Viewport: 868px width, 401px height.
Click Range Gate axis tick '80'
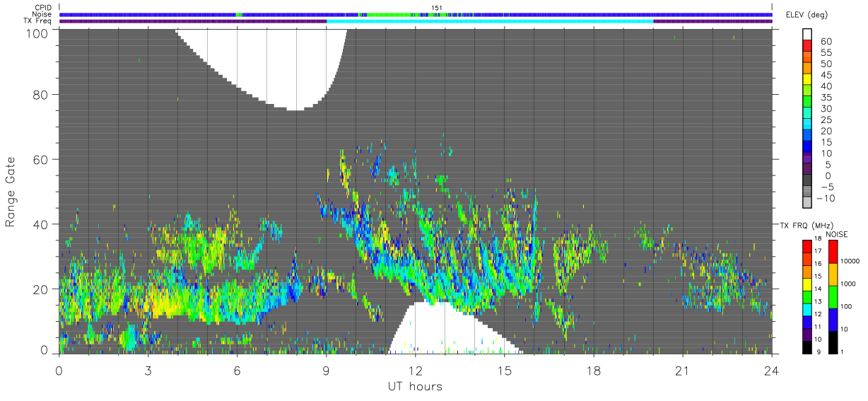40,94
